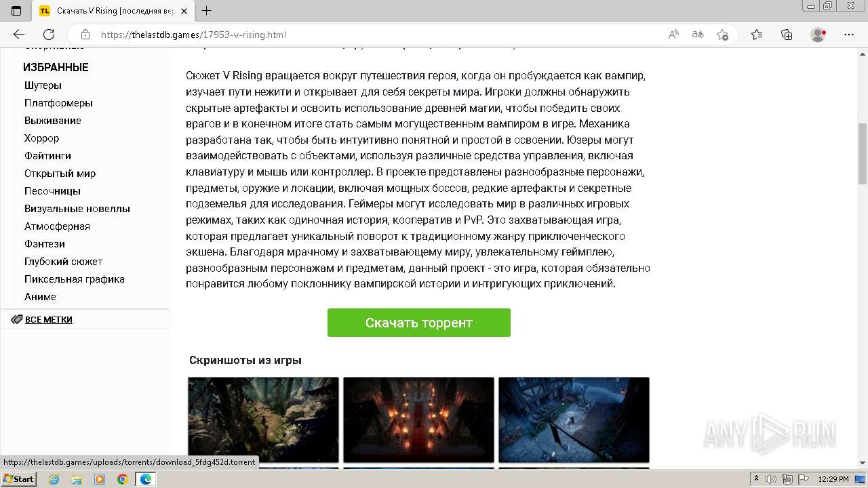
Task: Click the ИЗБРАННЫЕ sidebar heading
Action: [x=56, y=67]
